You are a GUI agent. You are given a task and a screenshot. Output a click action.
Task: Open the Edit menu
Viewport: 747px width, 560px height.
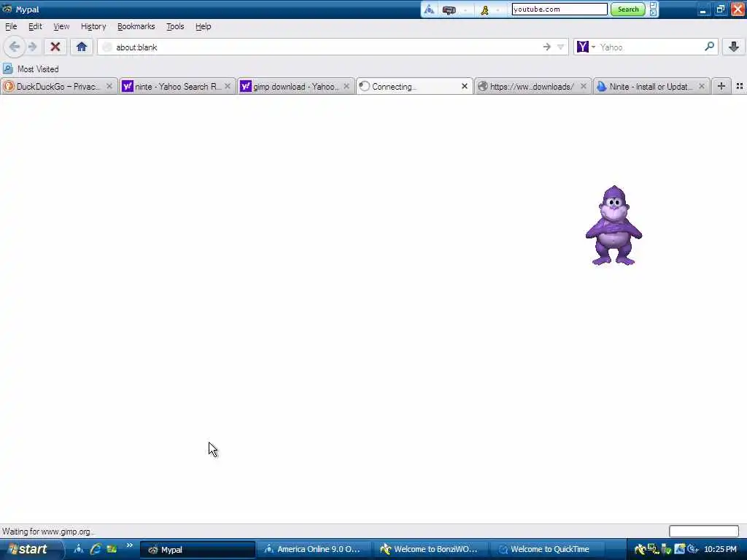click(35, 26)
